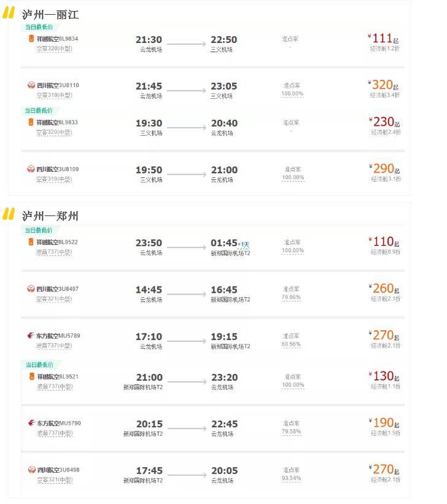View the 79.06% on-time rate details

coord(291,297)
